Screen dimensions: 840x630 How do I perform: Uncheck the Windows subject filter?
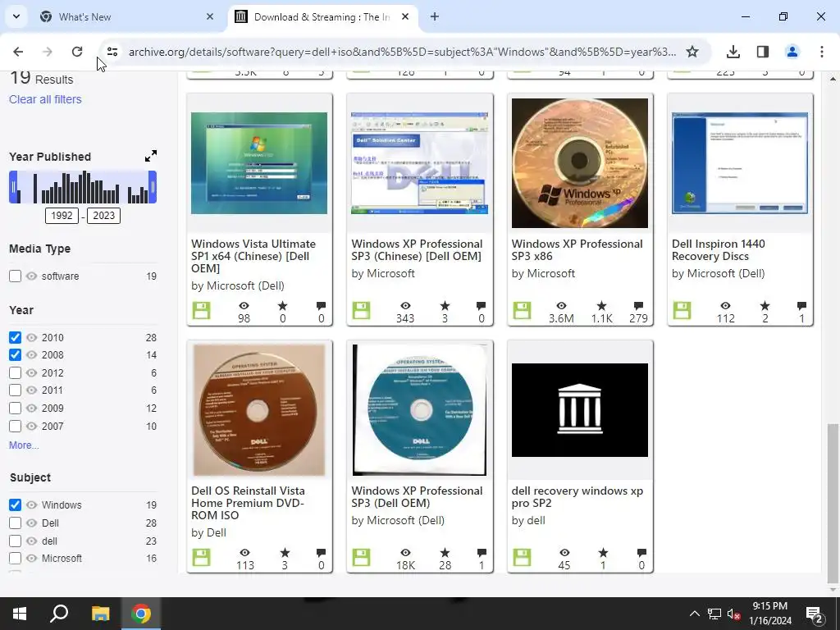pos(15,504)
